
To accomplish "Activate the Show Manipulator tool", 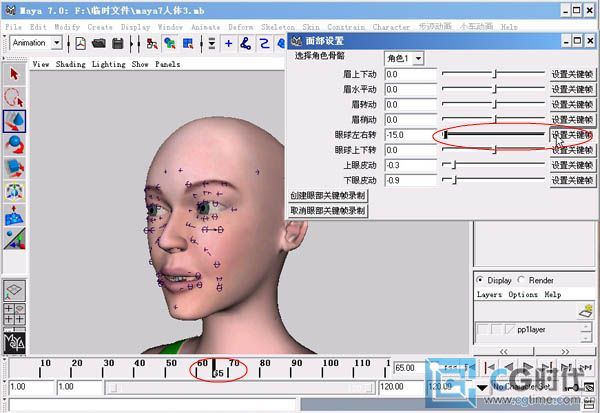I will point(14,238).
